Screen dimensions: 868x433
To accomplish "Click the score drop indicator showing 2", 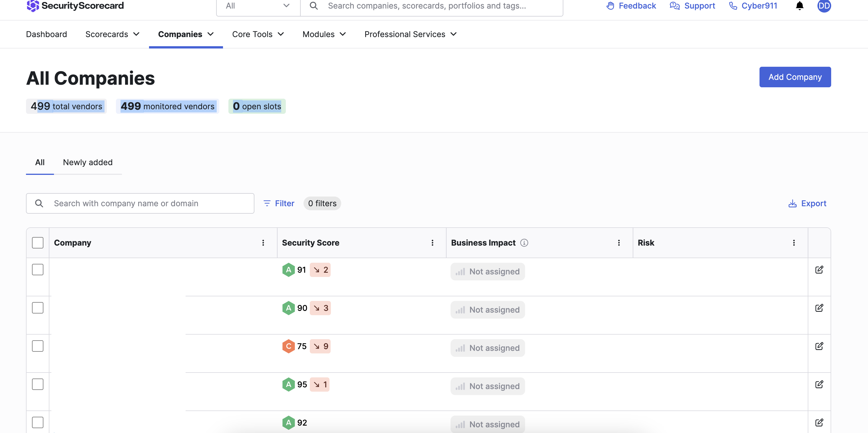I will [x=320, y=270].
